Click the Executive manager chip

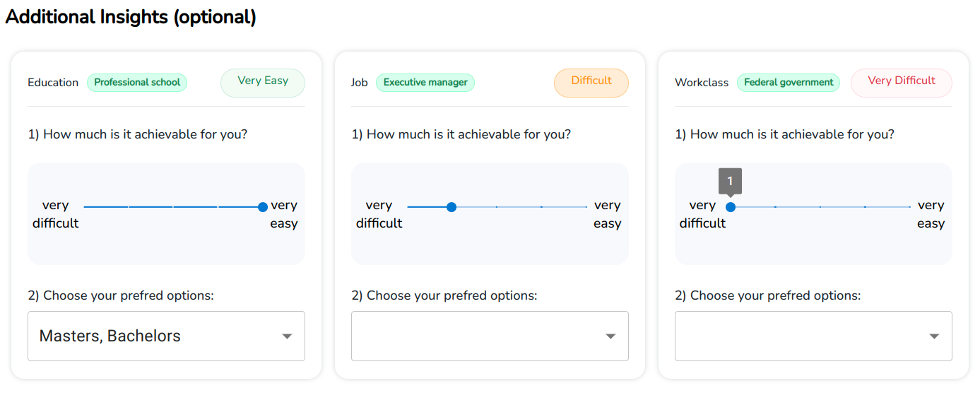click(425, 83)
